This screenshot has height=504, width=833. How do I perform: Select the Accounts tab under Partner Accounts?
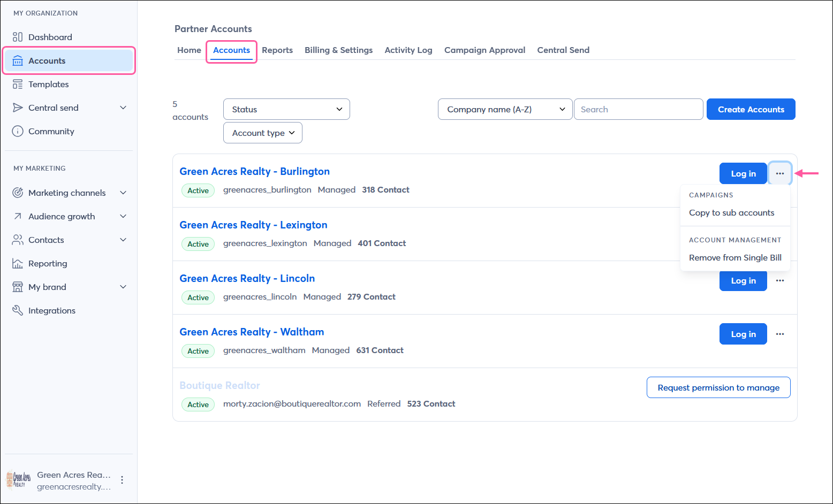(x=231, y=50)
